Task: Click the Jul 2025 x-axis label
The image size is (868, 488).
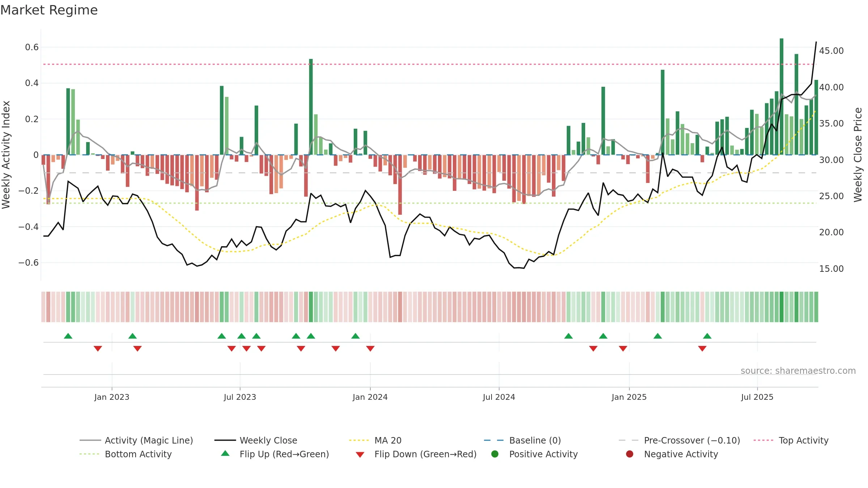Action: pos(757,397)
